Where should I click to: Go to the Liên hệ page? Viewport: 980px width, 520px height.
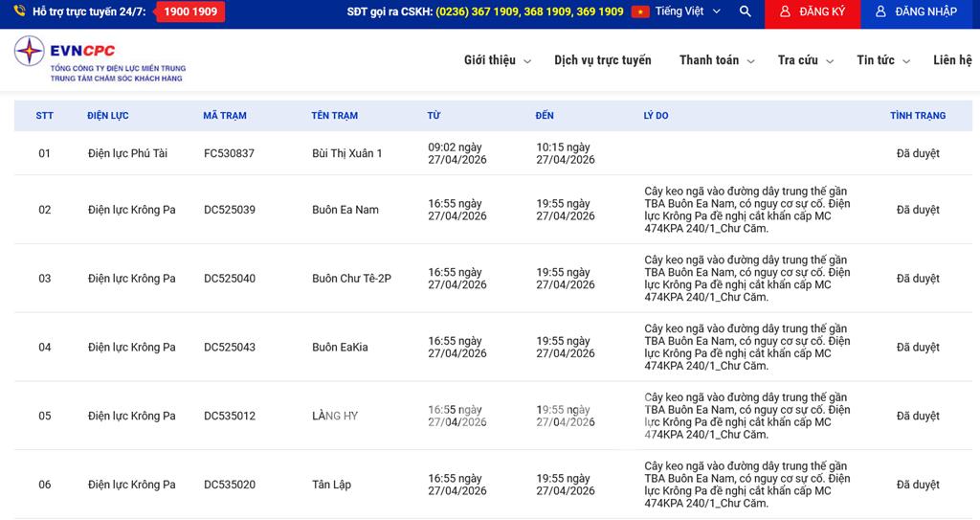coord(951,60)
